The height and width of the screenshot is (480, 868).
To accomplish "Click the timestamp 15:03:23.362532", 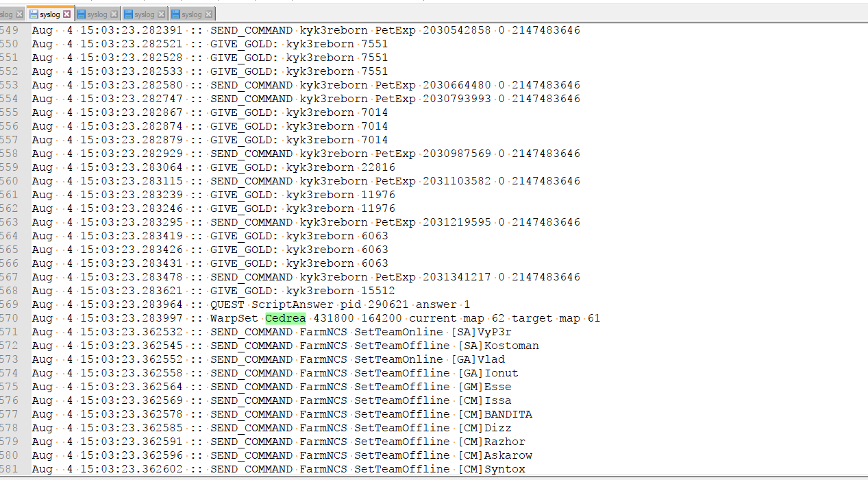I will (x=132, y=332).
